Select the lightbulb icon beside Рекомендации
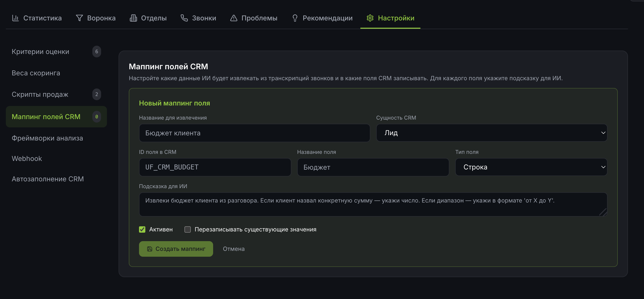This screenshot has height=299, width=644. click(295, 18)
